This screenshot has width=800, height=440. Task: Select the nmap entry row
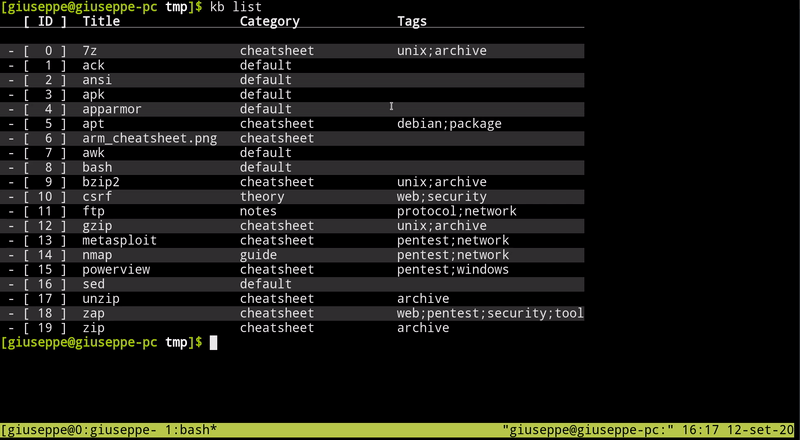(292, 255)
